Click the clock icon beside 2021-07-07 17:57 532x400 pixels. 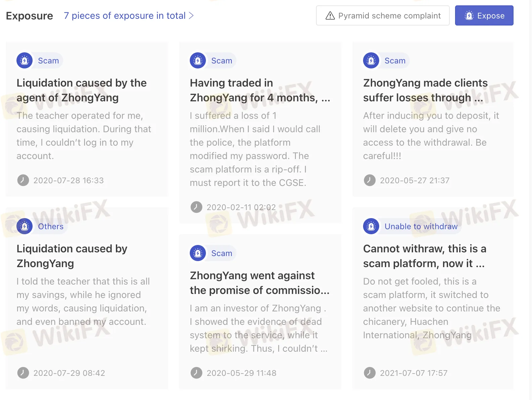coord(369,373)
